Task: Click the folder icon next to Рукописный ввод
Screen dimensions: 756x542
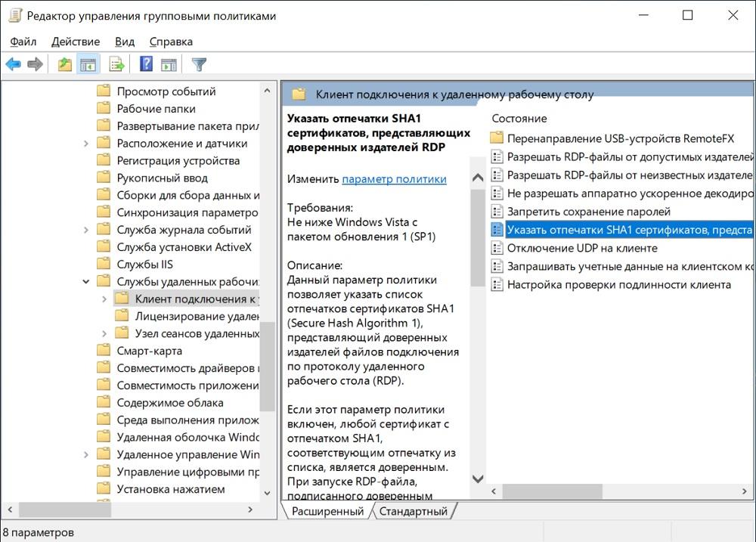Action: click(103, 178)
